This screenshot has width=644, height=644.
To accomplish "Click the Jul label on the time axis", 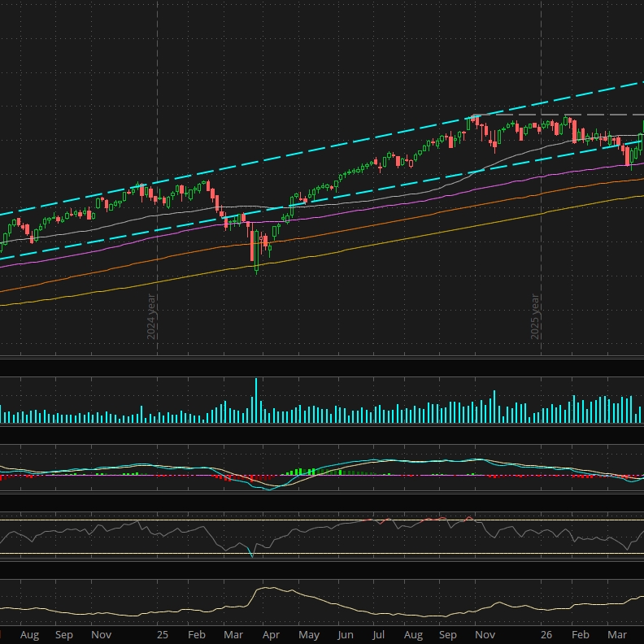I will [x=378, y=635].
